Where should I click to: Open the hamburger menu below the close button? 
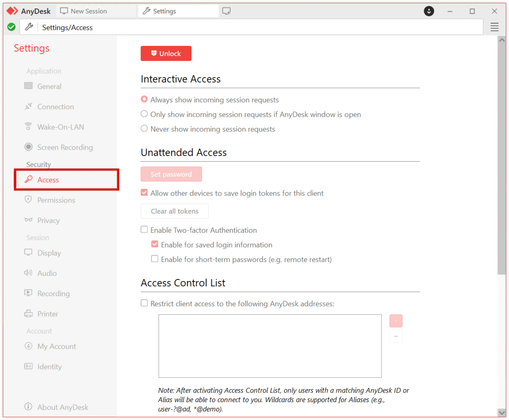(x=494, y=27)
